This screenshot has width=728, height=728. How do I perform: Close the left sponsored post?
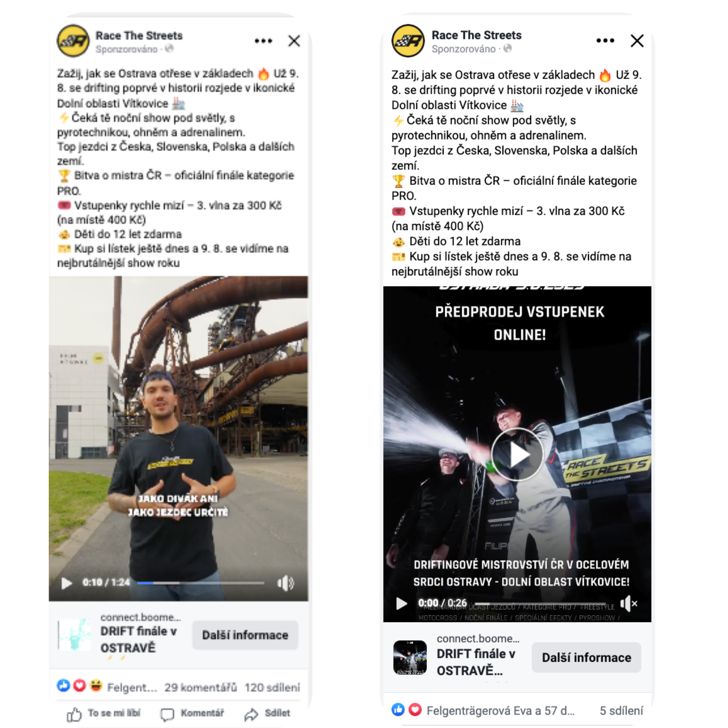pos(294,41)
